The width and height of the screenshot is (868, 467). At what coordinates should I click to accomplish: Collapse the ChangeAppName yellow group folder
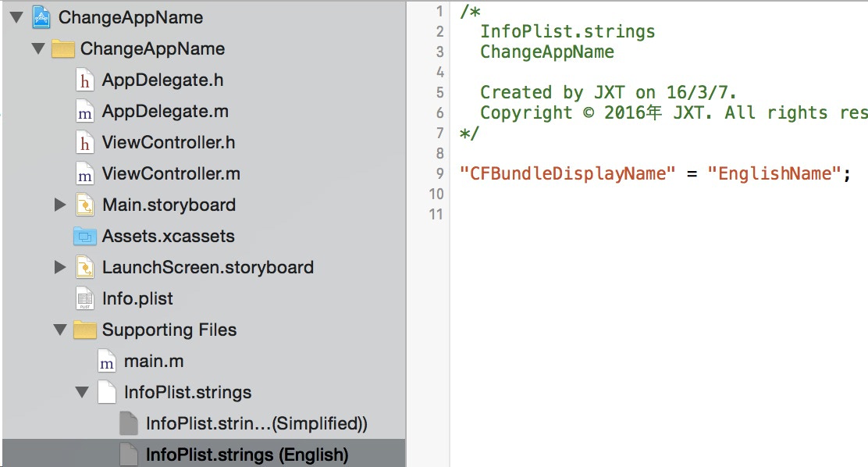coord(38,48)
